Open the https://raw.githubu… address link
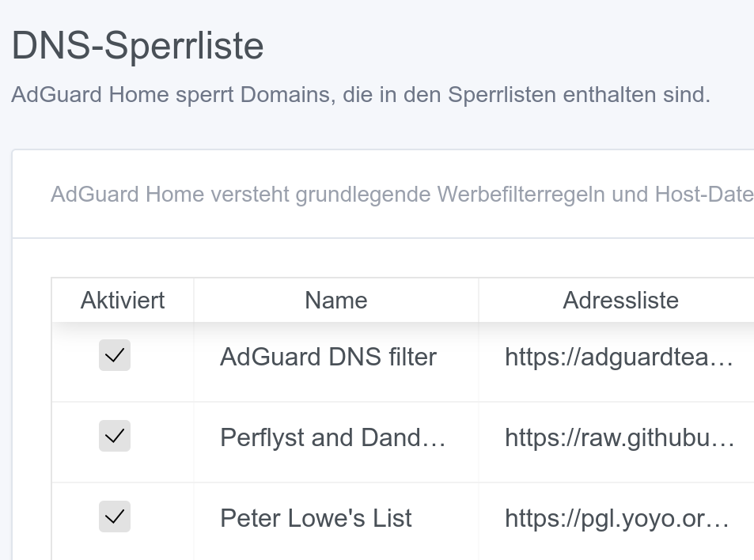The image size is (754, 560). click(x=619, y=438)
